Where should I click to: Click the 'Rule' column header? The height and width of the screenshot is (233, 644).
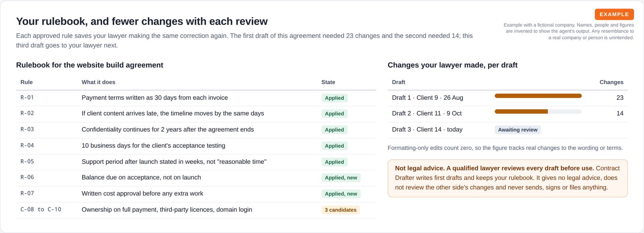tap(27, 82)
